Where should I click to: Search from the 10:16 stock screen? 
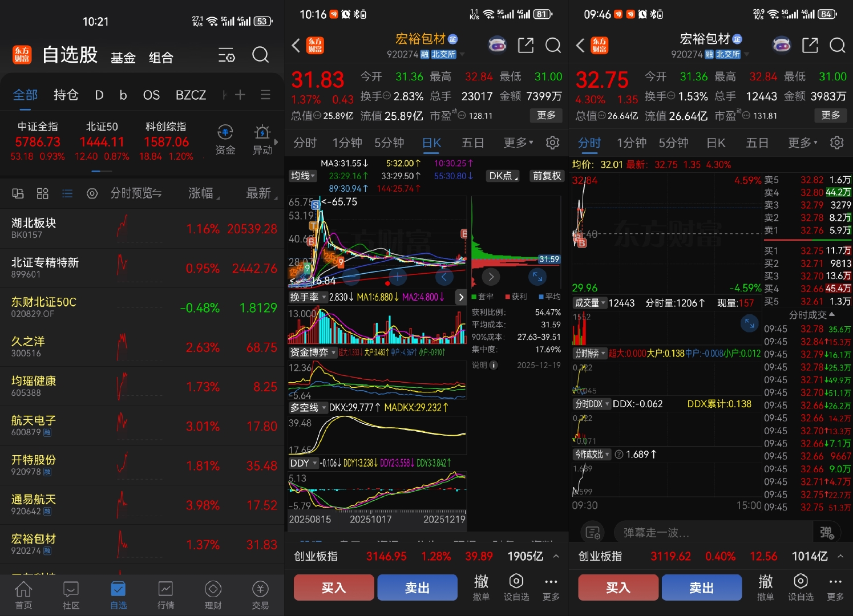coord(553,45)
